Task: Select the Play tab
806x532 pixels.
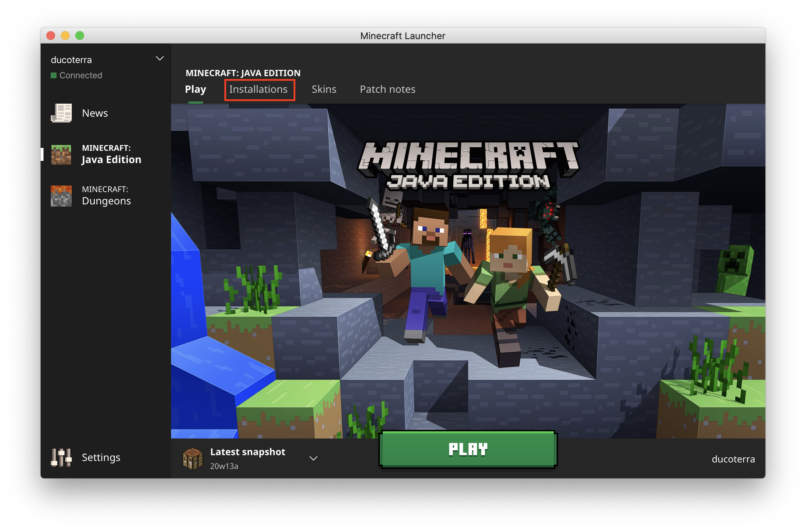Action: pos(195,90)
